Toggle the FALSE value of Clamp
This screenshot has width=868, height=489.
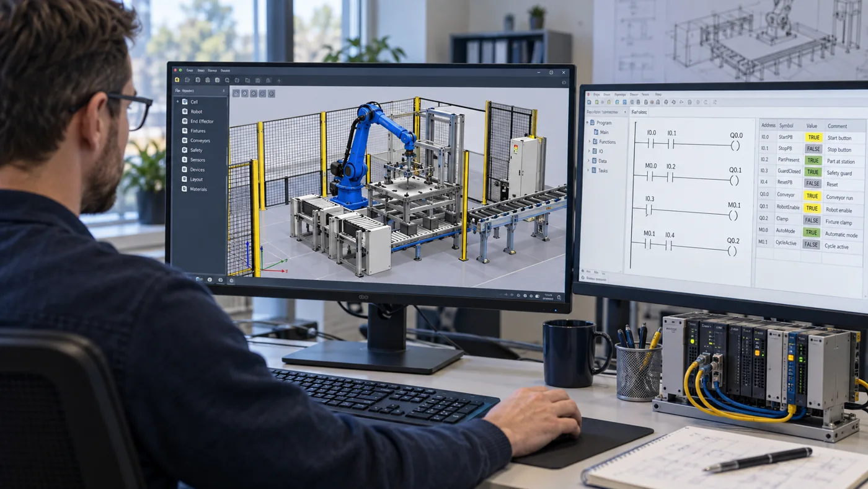[812, 220]
